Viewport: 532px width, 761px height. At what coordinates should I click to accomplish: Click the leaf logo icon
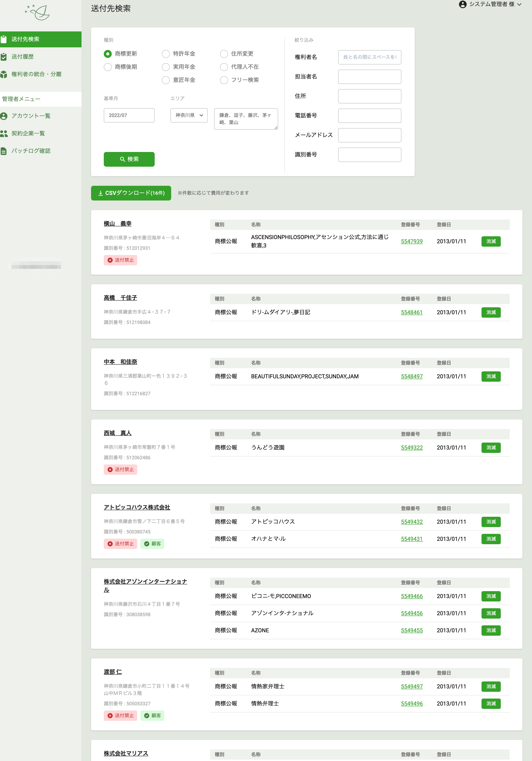[38, 13]
